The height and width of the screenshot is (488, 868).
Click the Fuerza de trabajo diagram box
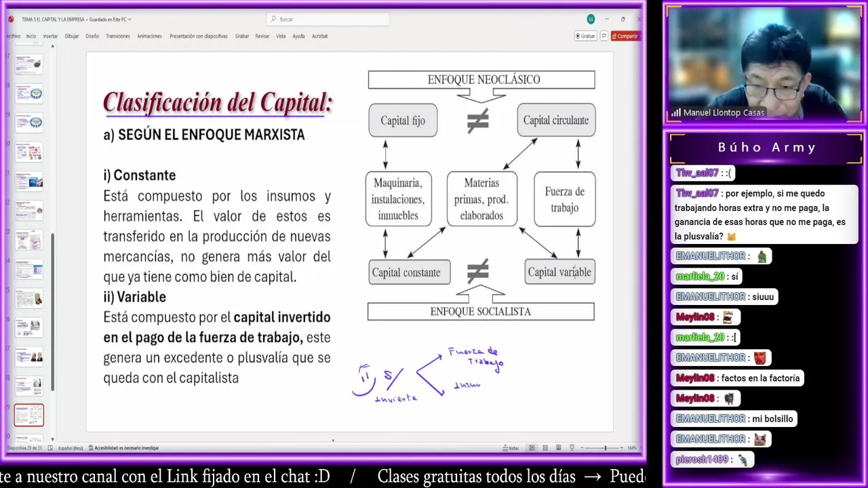565,199
